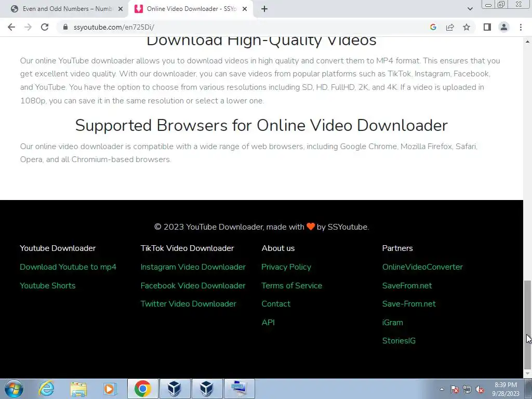Viewport: 532px width, 399px height.
Task: Visit the StoriesIG partner link
Action: click(398, 341)
